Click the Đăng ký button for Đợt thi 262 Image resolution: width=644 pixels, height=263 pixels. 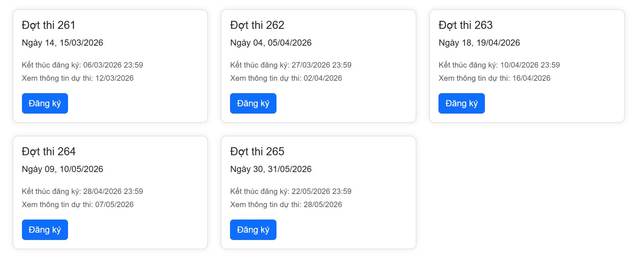253,103
